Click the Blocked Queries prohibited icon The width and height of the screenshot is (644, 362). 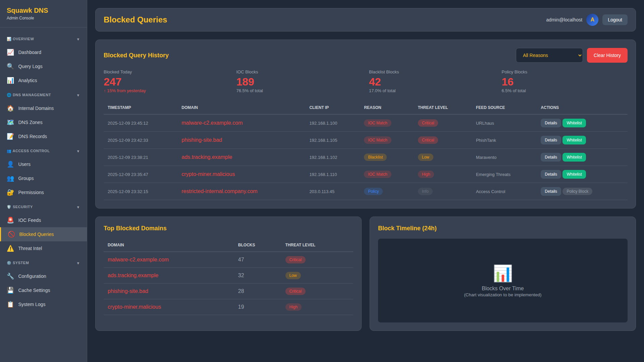[x=11, y=234]
